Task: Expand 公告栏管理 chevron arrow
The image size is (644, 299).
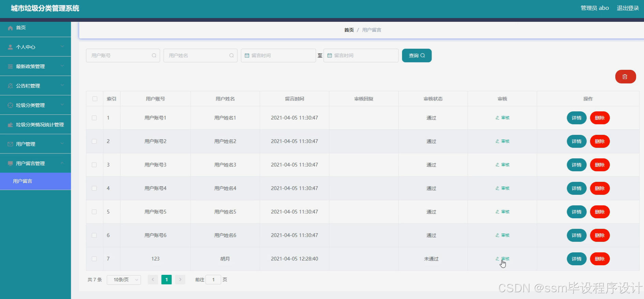Action: 62,85
